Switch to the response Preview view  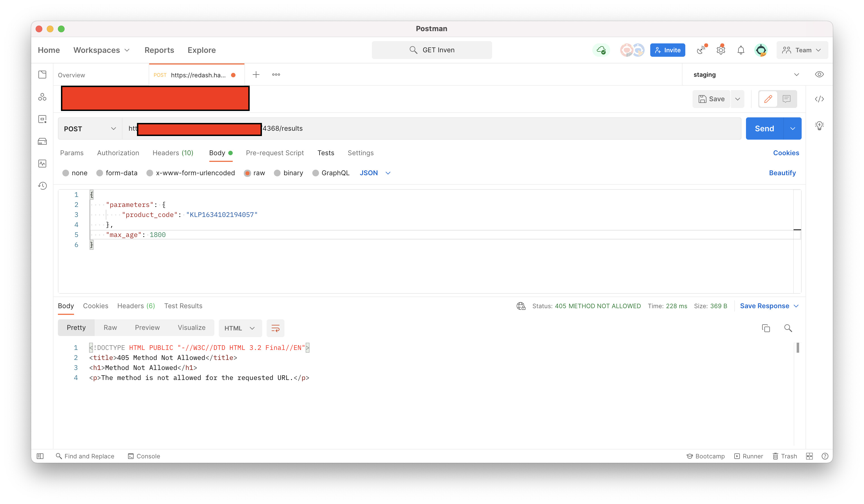[147, 328]
